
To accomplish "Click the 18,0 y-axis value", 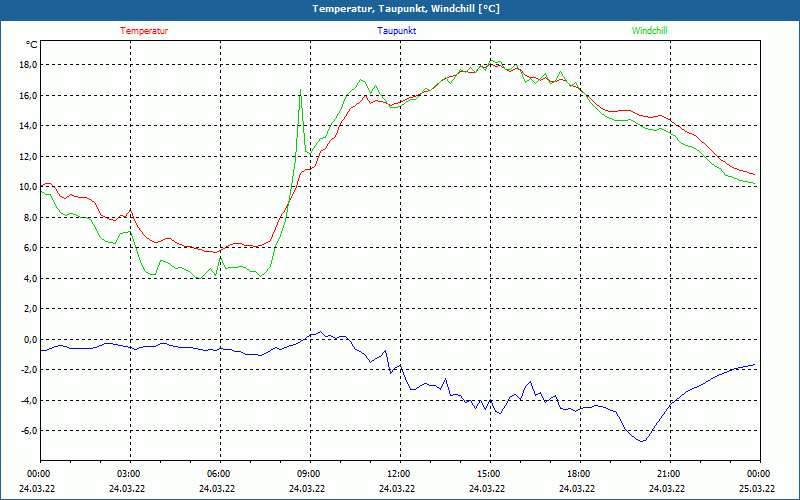I will tap(28, 65).
